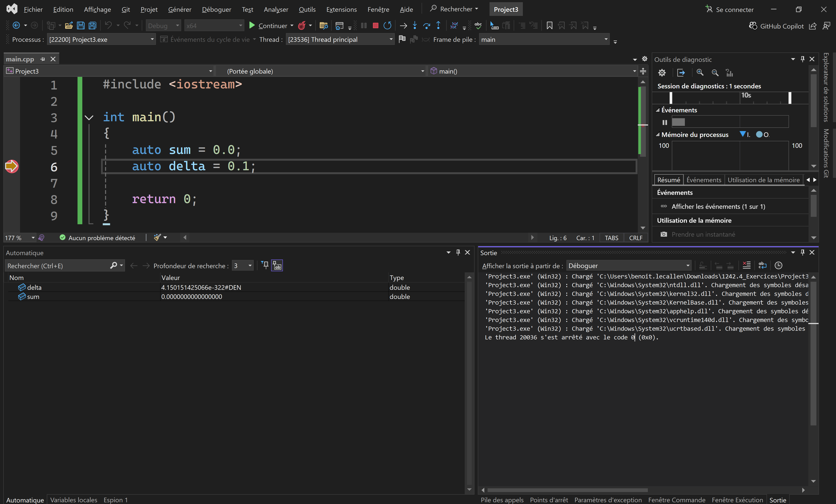This screenshot has height=504, width=836.
Task: Click the Step Over icon
Action: pyautogui.click(x=426, y=26)
